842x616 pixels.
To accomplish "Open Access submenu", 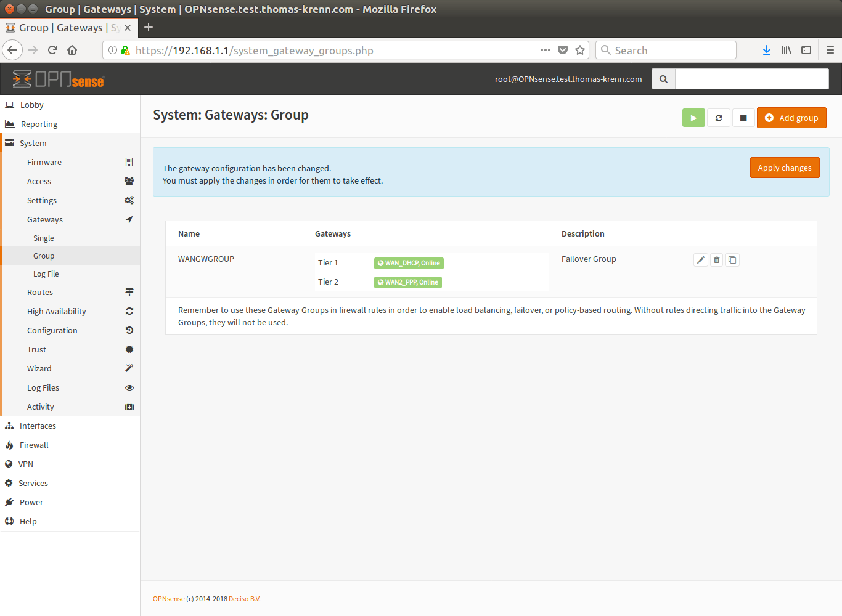I will click(71, 181).
